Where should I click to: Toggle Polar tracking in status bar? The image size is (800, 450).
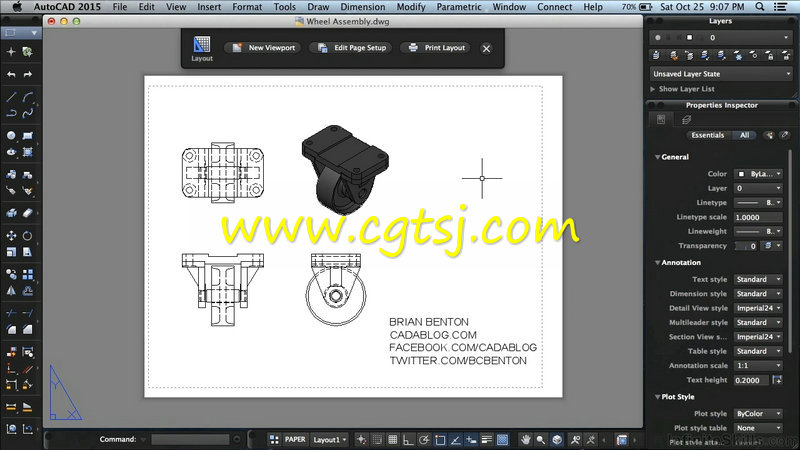424,439
